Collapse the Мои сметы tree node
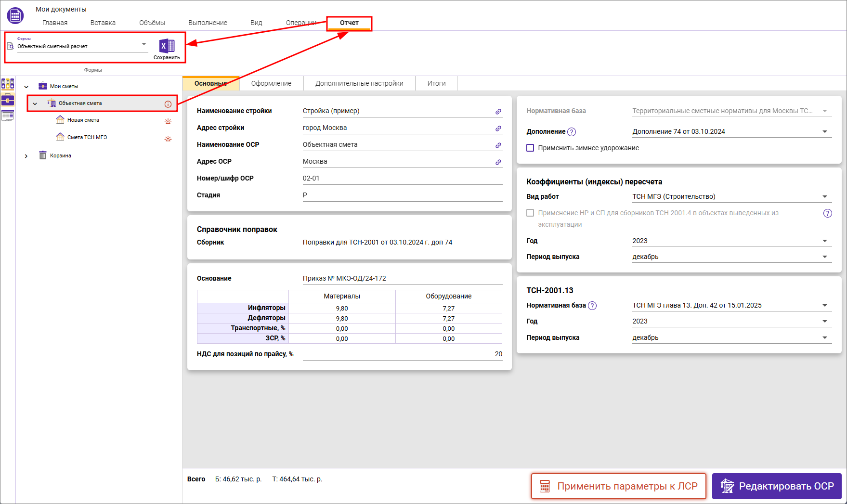Image resolution: width=847 pixels, height=504 pixels. coord(26,87)
